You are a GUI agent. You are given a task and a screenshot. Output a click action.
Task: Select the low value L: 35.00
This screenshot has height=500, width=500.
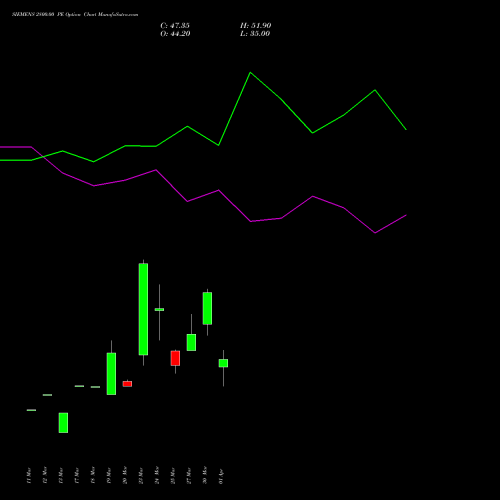coord(255,34)
